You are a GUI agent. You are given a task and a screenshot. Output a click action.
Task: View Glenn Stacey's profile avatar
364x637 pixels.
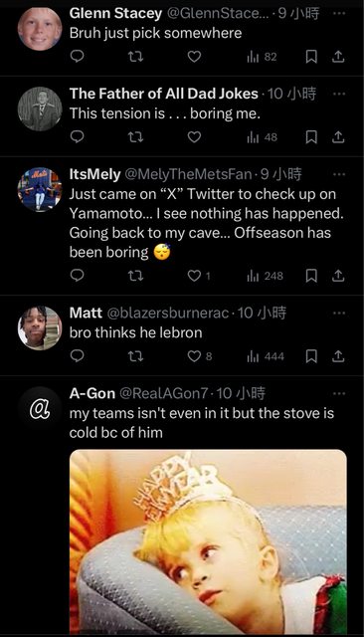pyautogui.click(x=40, y=29)
